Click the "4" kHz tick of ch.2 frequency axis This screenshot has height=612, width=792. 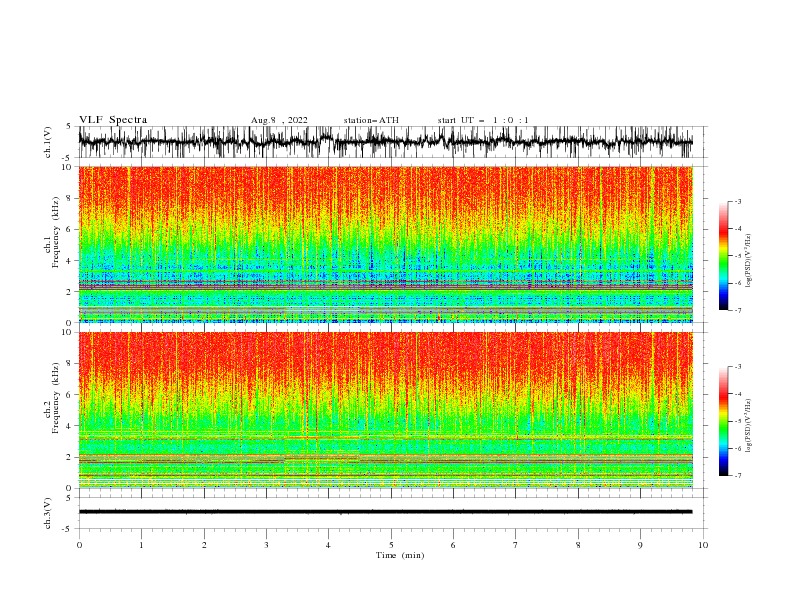[x=69, y=426]
